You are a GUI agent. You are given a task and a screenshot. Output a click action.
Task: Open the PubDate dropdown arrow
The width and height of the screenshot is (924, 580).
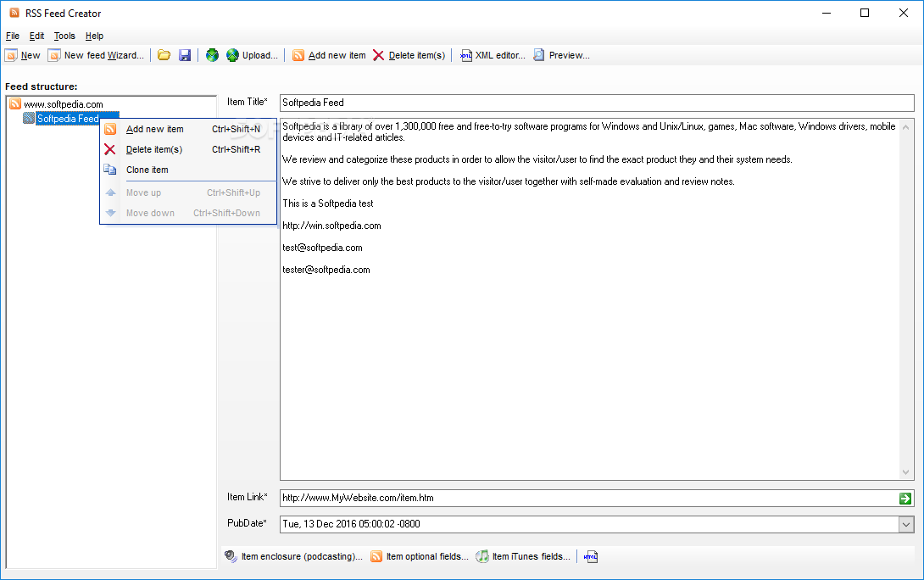tap(906, 524)
